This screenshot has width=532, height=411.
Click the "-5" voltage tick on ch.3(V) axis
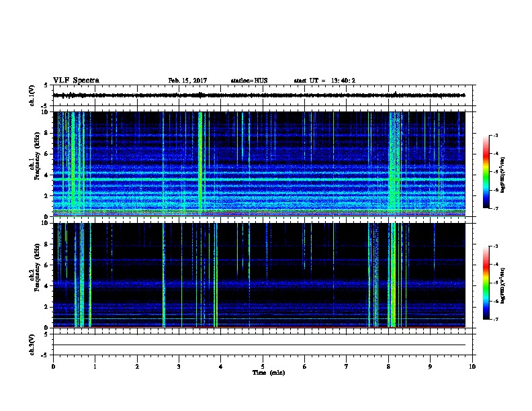[44, 355]
